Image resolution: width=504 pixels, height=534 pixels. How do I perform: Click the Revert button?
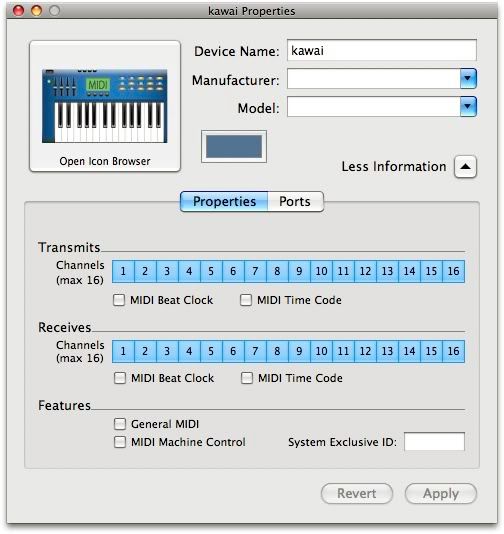click(357, 493)
